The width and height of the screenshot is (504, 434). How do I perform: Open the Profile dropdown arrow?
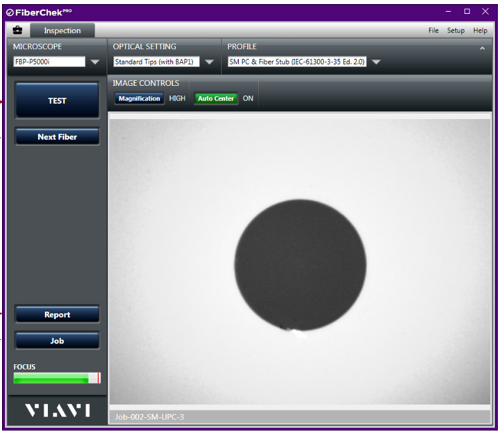click(x=376, y=62)
